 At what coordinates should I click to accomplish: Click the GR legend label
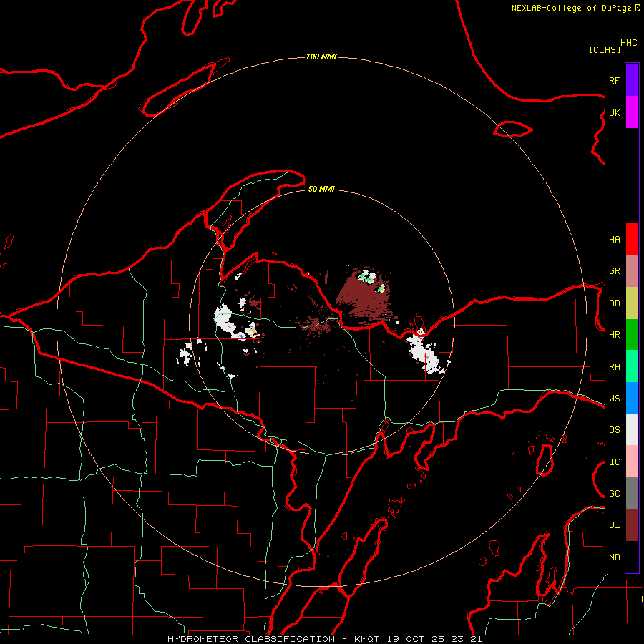tap(614, 271)
